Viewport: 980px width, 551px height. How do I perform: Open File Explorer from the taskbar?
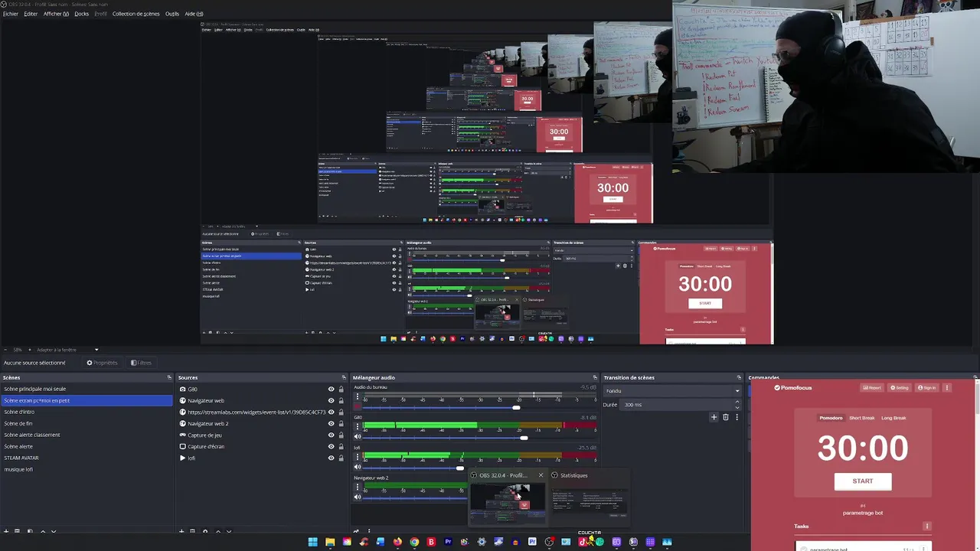tap(330, 542)
